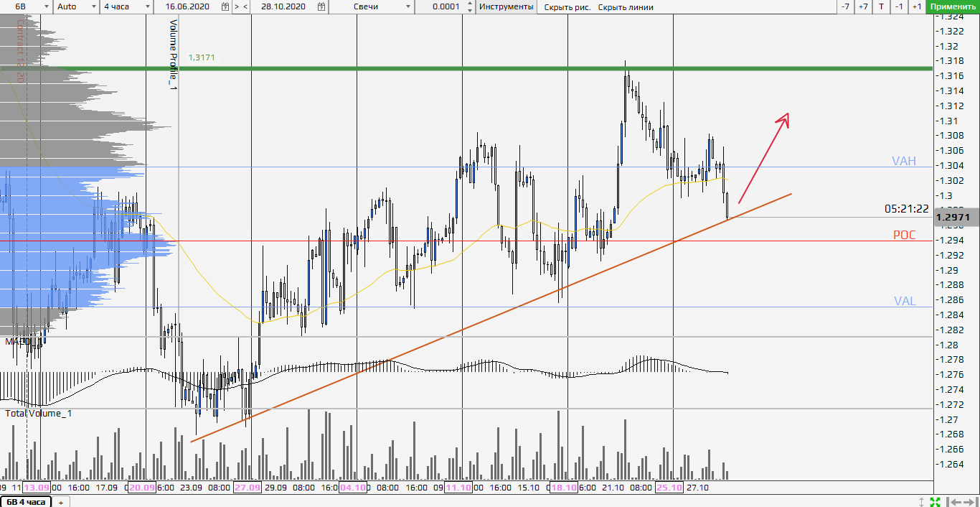Open the 'Инструменты' menu
980x507 pixels.
[x=507, y=6]
